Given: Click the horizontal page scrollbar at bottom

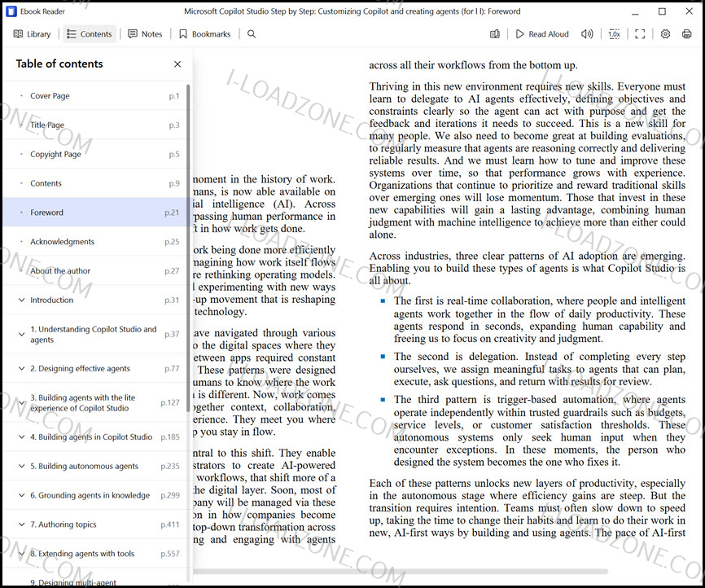Looking at the screenshot, I should [401, 572].
